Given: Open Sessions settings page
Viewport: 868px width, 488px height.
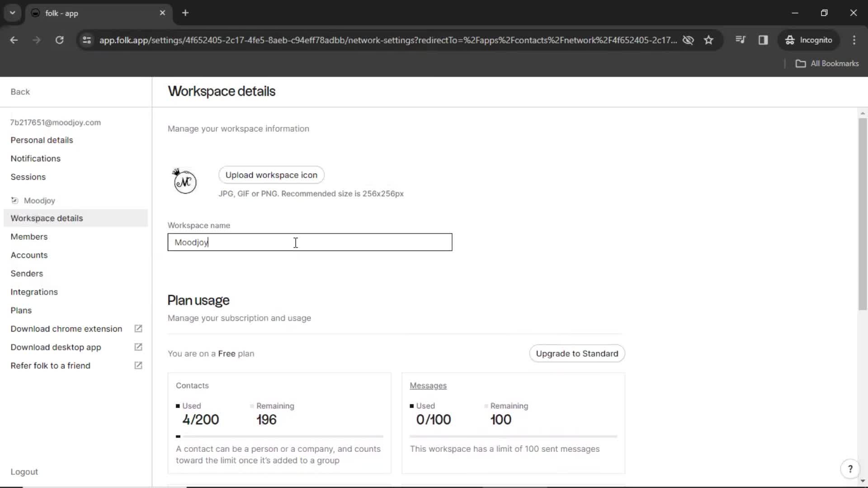Looking at the screenshot, I should click(28, 177).
